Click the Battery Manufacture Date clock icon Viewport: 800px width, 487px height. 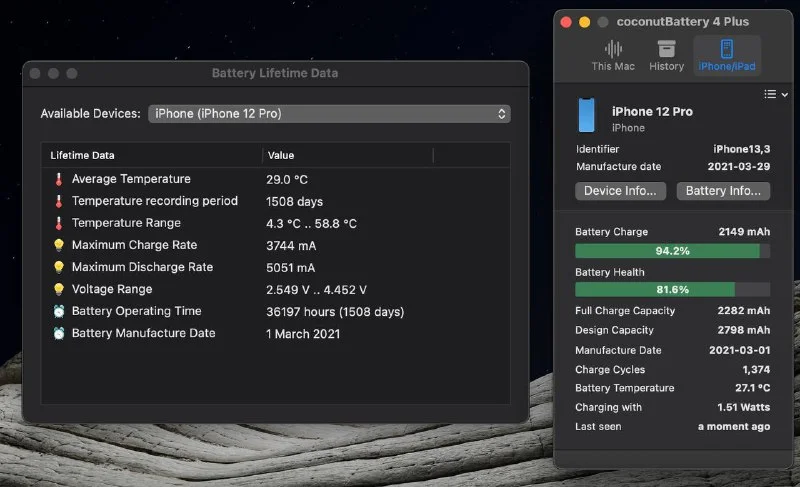coord(58,333)
